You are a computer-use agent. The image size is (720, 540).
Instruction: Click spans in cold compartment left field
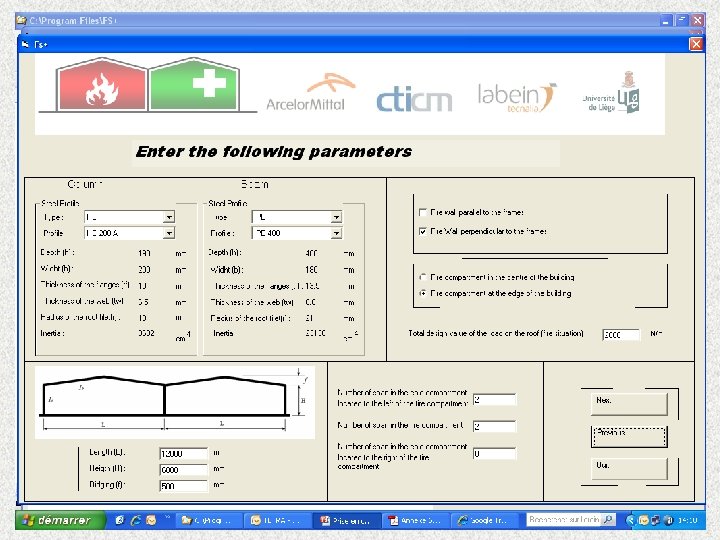tap(495, 399)
